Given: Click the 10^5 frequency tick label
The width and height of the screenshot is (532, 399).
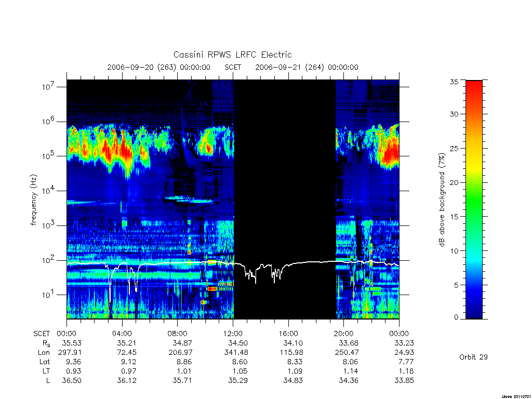Looking at the screenshot, I should click(x=48, y=156).
